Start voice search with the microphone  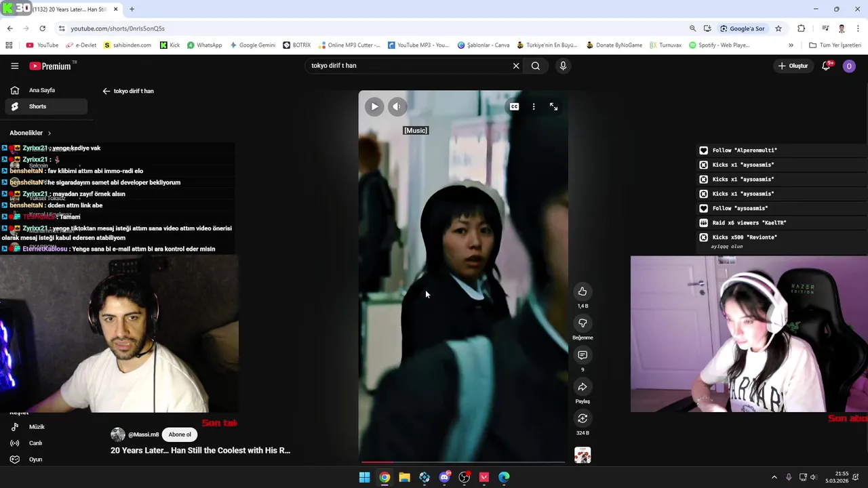tap(563, 66)
